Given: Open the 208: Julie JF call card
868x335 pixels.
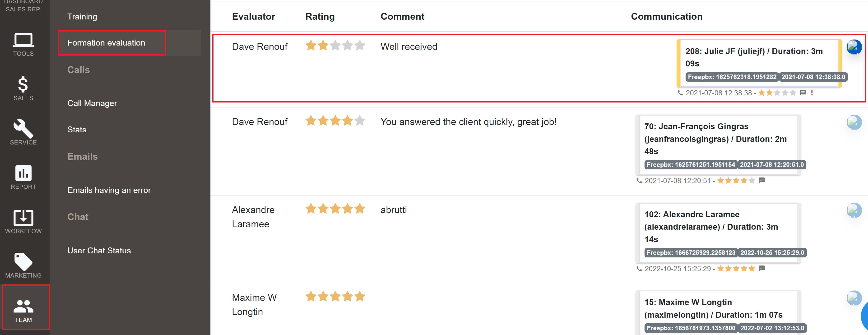Looking at the screenshot, I should pyautogui.click(x=759, y=64).
